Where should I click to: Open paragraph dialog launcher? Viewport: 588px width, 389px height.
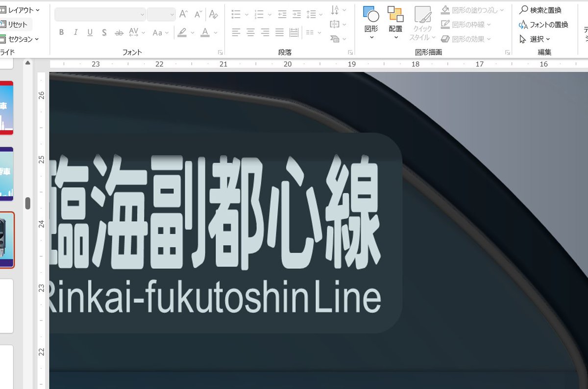(350, 52)
